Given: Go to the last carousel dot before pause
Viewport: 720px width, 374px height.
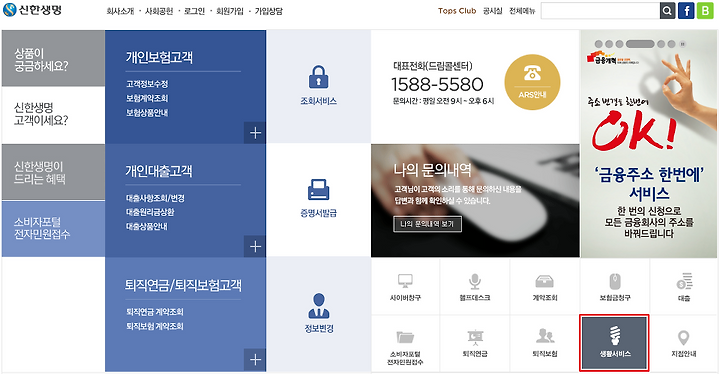Looking at the screenshot, I should point(671,44).
